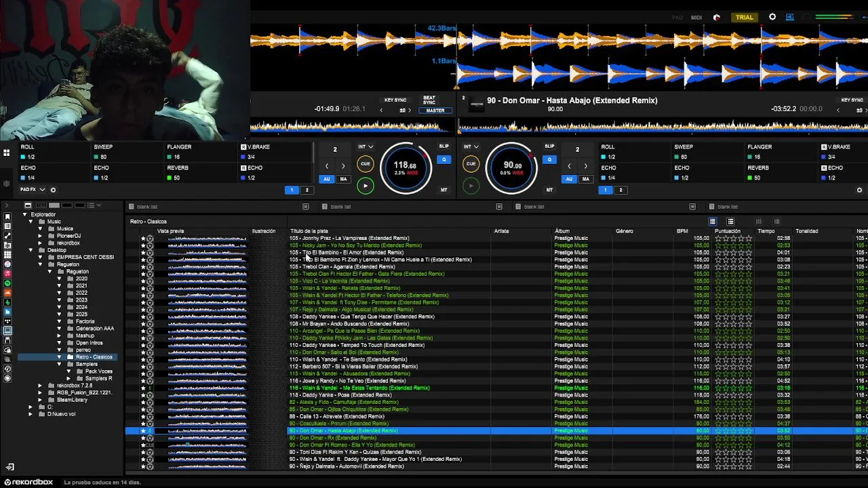Open PAD FX mode dropdown
Screen dimensions: 868x488
click(x=33, y=190)
